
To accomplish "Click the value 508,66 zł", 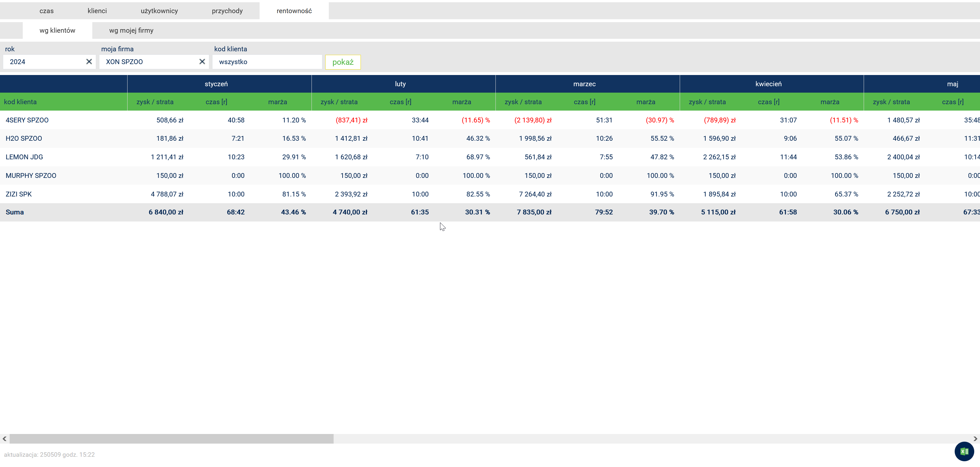I will [x=170, y=120].
